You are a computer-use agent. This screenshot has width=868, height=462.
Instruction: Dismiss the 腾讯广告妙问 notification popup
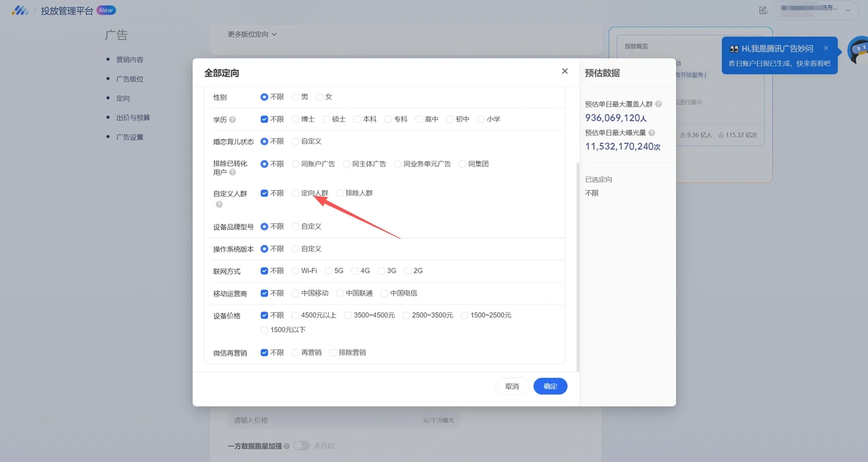(826, 48)
